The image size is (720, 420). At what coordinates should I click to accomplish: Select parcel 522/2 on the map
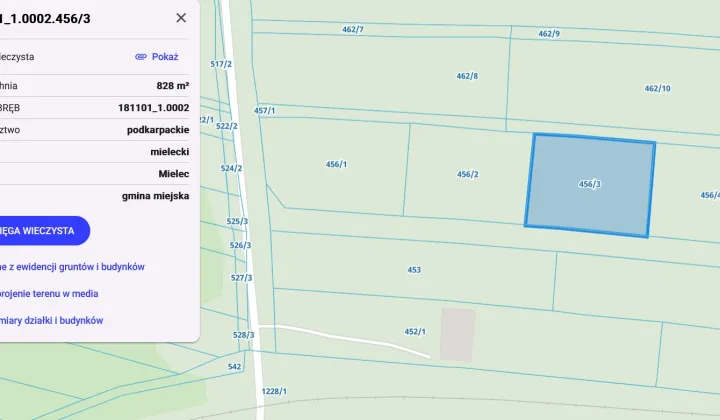(226, 126)
